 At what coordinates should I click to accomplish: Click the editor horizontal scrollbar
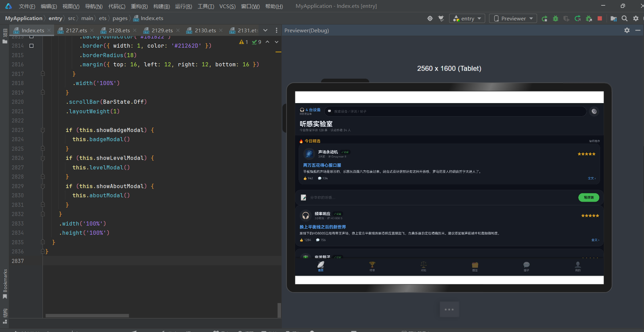coord(87,315)
